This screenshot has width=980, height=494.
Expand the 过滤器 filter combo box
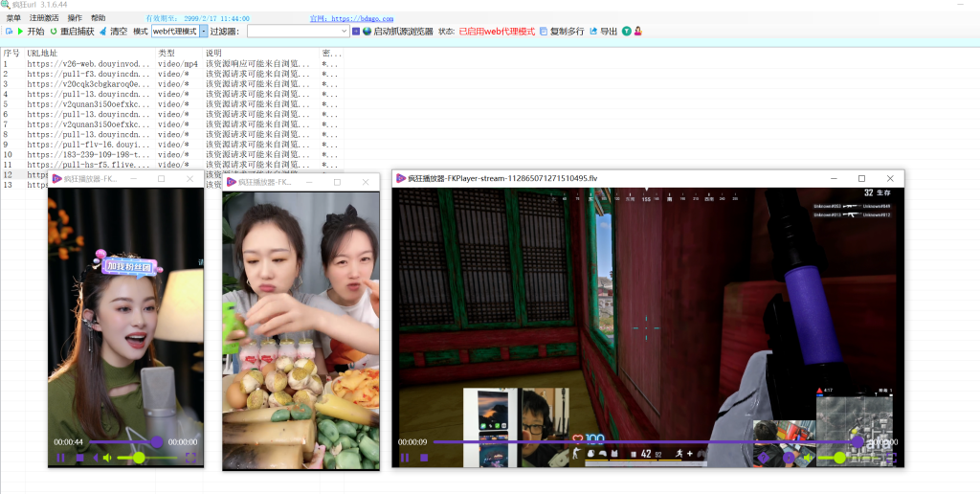click(x=345, y=32)
